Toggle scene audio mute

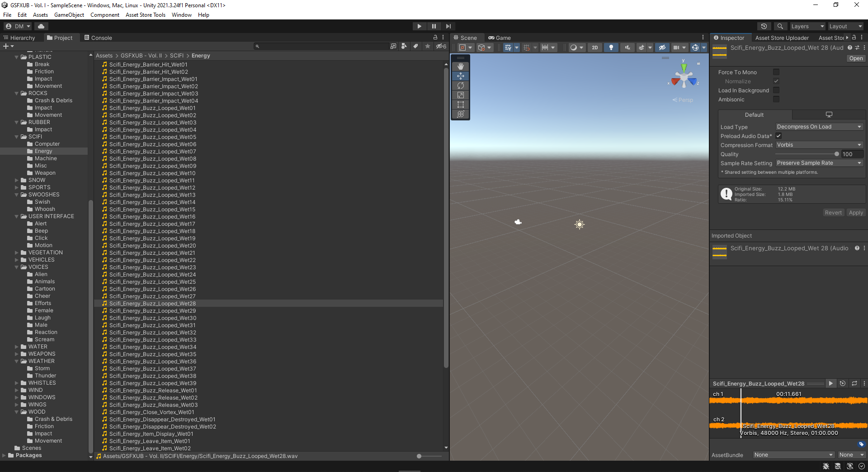(627, 48)
